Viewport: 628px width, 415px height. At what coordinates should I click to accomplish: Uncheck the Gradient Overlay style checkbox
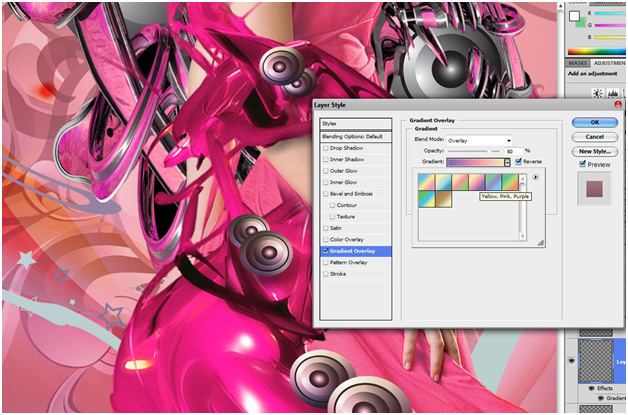click(x=326, y=251)
